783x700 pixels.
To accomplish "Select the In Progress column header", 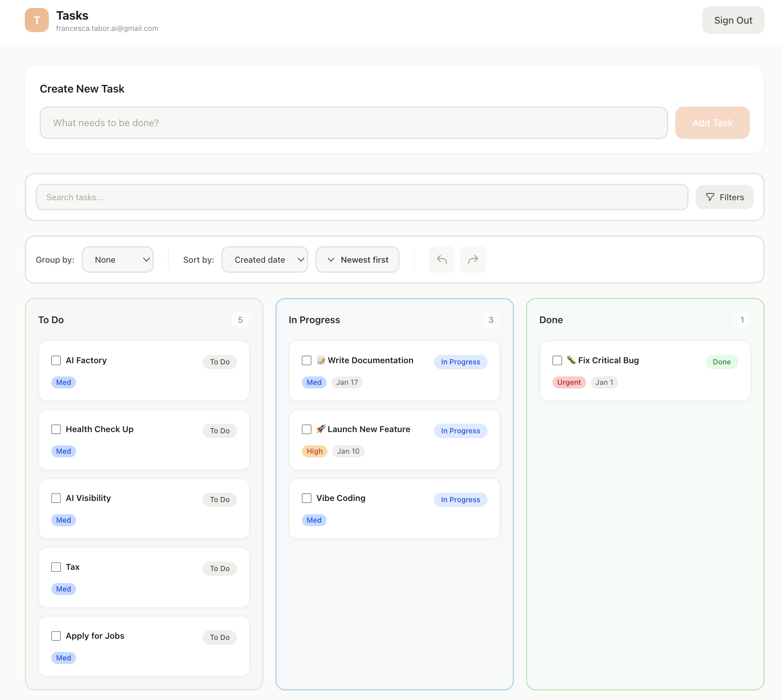I will pyautogui.click(x=314, y=320).
